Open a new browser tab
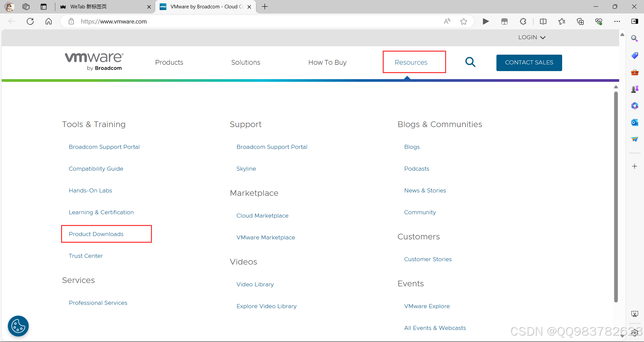 click(265, 7)
